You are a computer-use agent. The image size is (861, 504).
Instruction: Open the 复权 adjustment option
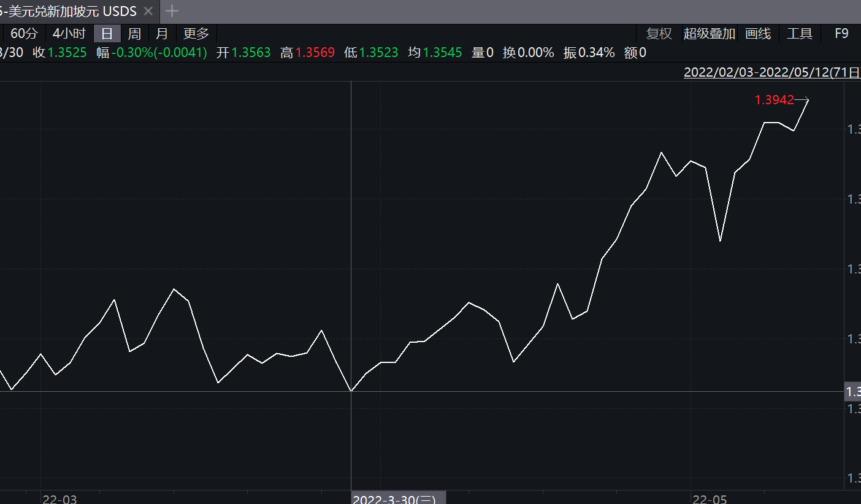[659, 34]
